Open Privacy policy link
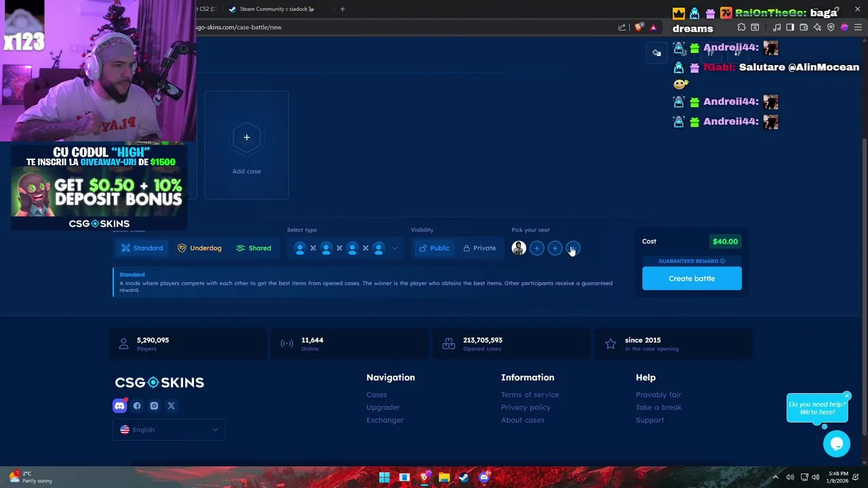 click(x=526, y=407)
